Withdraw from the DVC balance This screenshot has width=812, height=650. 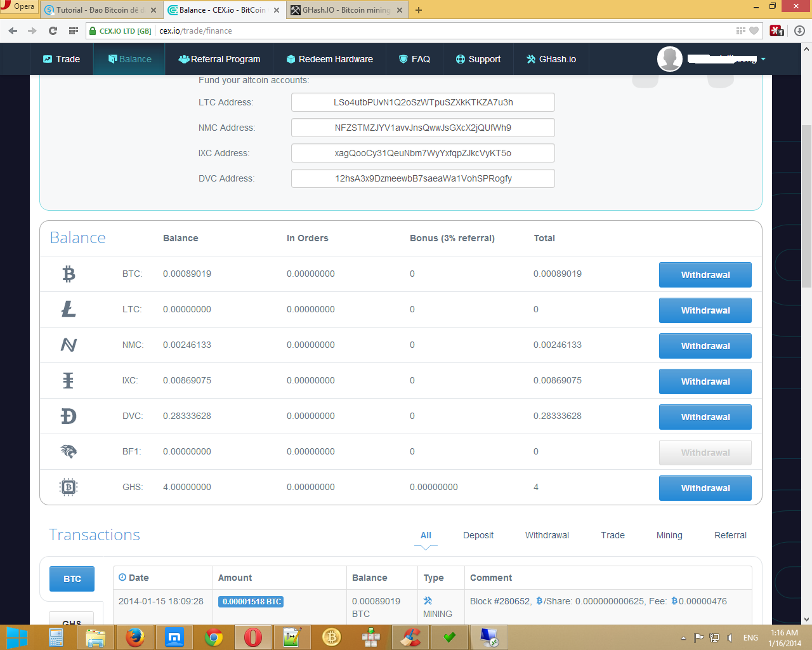click(x=705, y=417)
